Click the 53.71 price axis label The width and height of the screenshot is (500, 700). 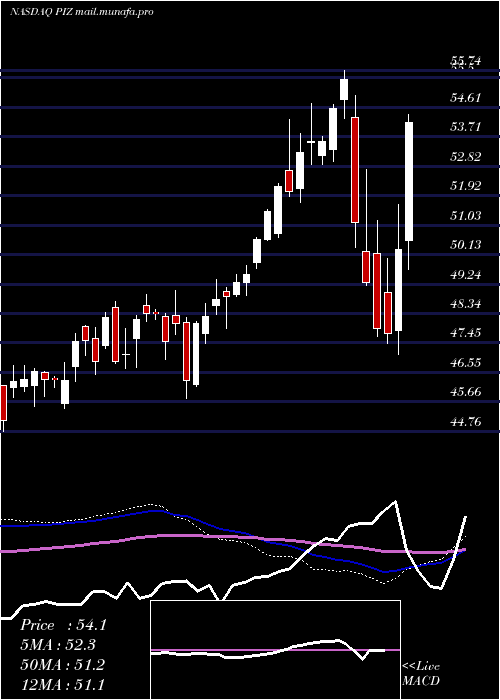tap(466, 127)
